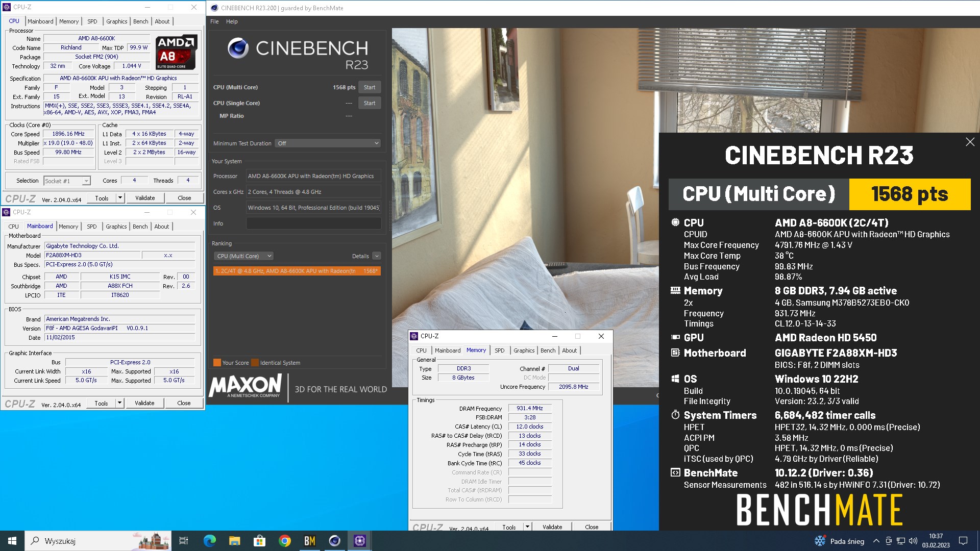Click the Your Score orange legend swatch
This screenshot has width=980, height=551.
(217, 363)
